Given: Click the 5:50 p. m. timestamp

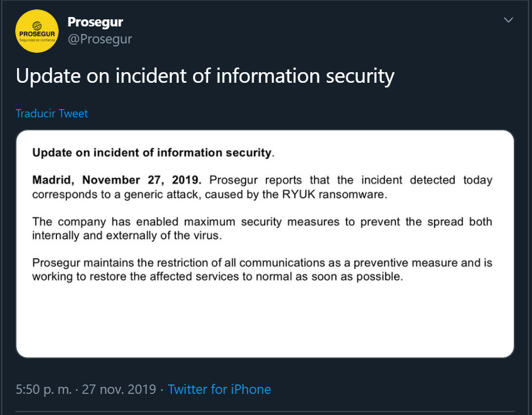Looking at the screenshot, I should coord(43,389).
